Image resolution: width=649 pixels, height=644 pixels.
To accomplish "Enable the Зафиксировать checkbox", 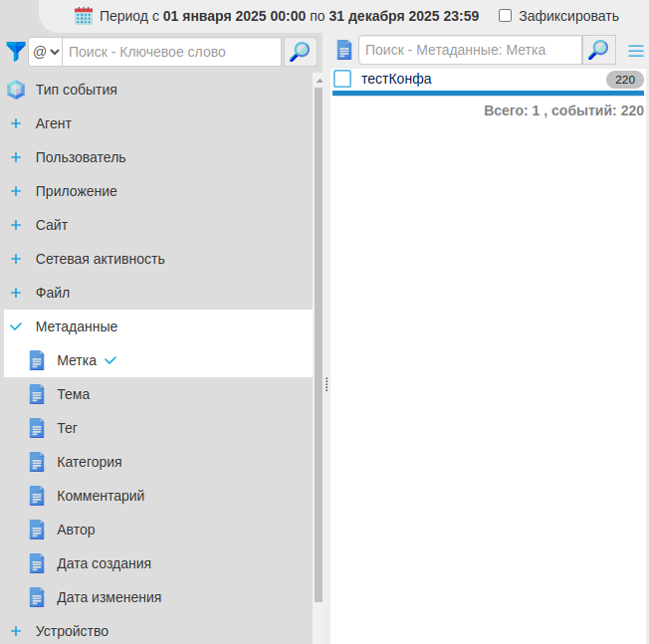I will point(506,16).
